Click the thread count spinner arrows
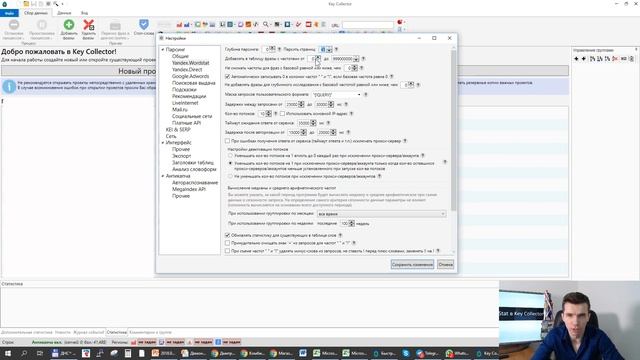This screenshot has width=640, height=360. point(269,114)
